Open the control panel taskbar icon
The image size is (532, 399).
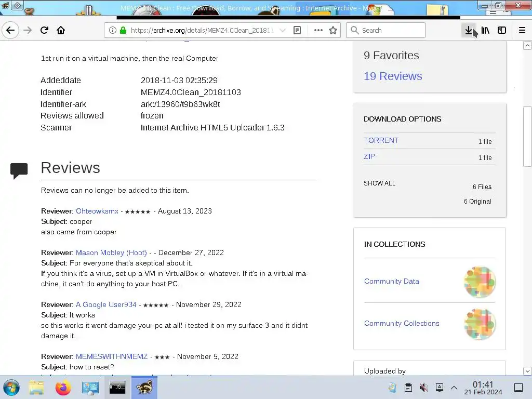tap(90, 388)
